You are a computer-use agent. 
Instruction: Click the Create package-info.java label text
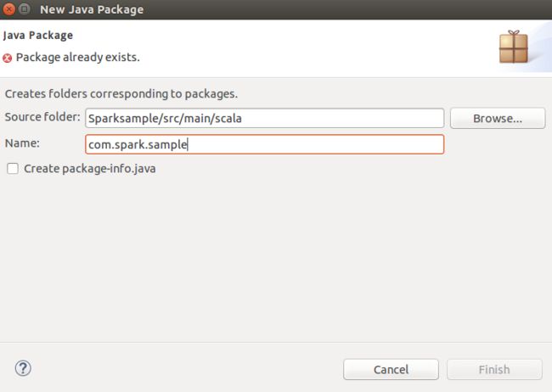90,169
